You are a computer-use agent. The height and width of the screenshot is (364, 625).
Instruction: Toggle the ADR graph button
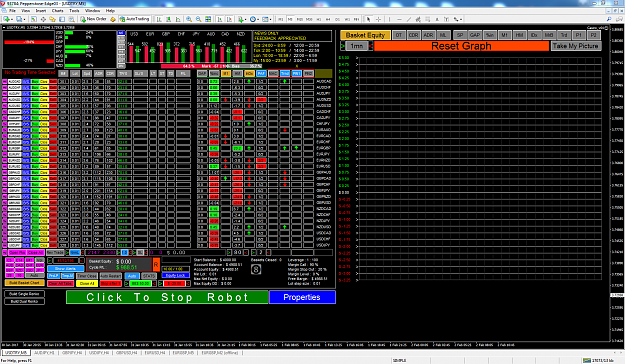[428, 35]
